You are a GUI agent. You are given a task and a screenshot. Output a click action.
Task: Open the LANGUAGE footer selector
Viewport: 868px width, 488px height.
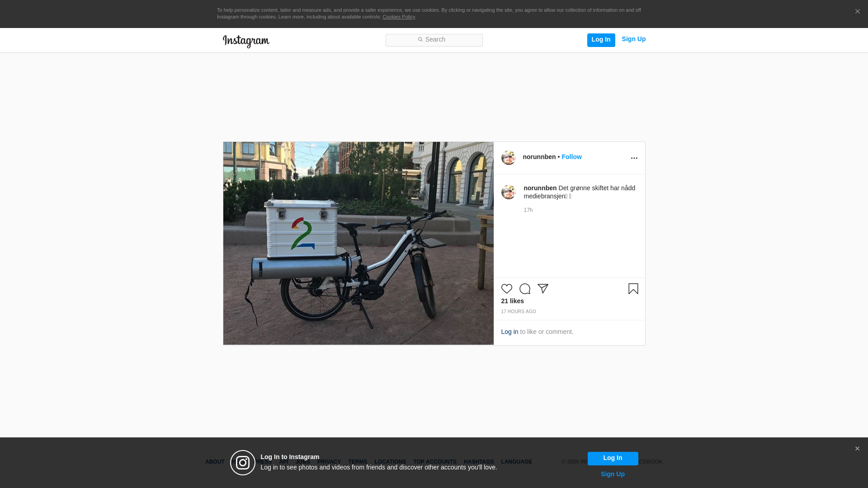coord(516,462)
